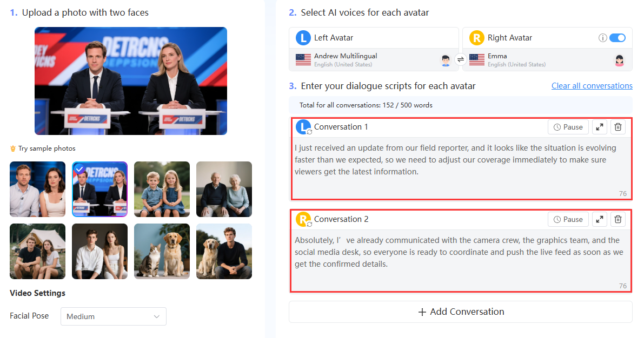Expand Conversation 1 text editor

point(600,127)
